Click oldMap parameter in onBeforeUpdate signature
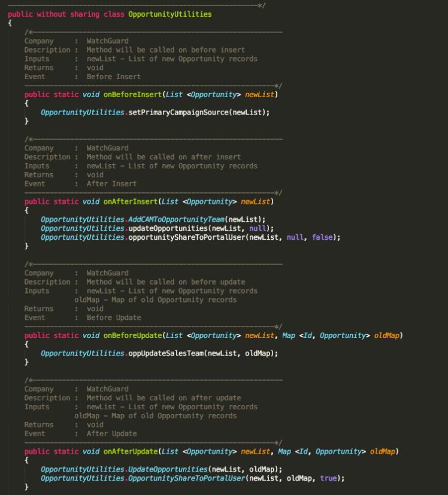 386,336
